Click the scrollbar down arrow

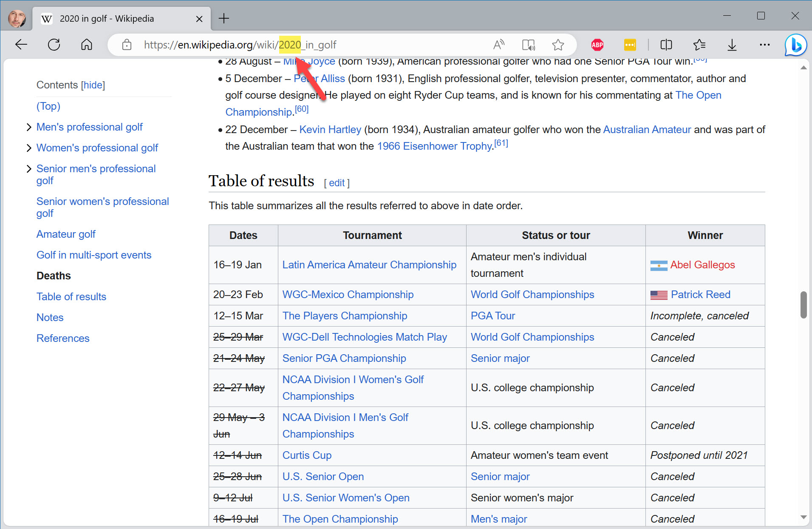click(x=803, y=518)
